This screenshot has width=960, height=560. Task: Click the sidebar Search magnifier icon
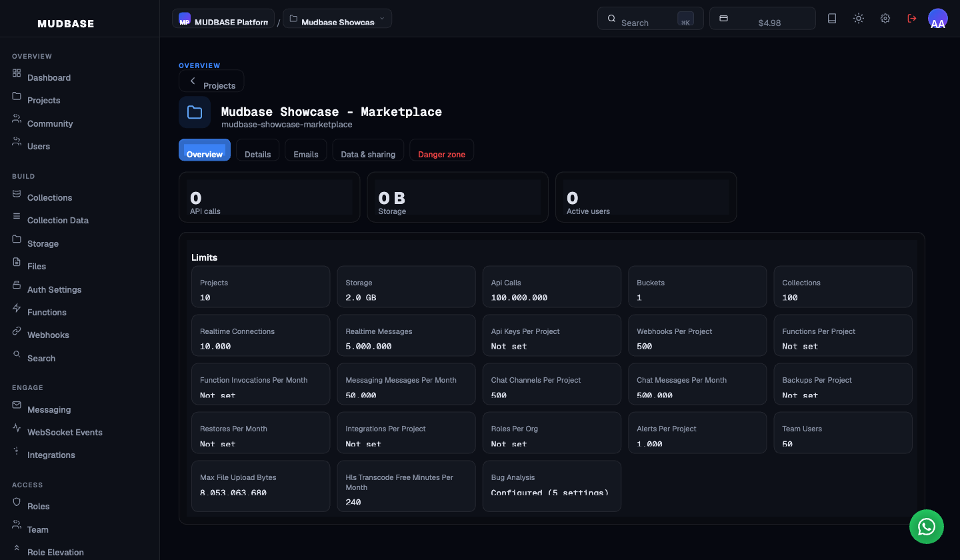coord(17,353)
